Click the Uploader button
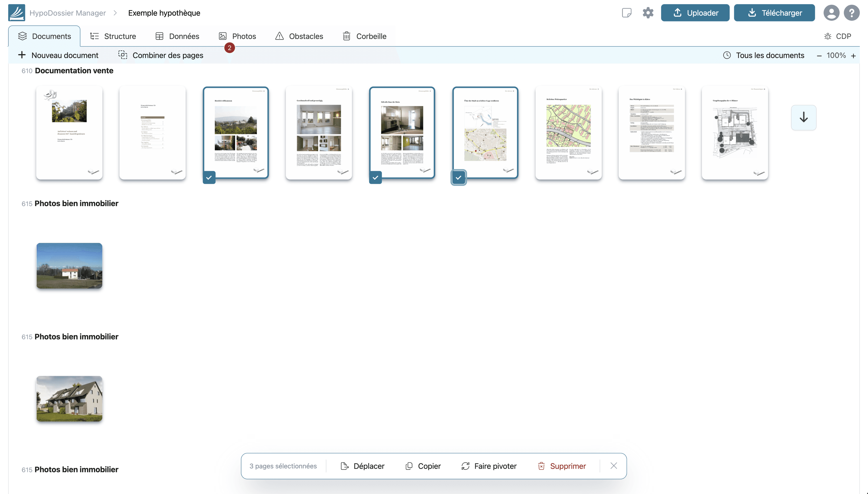This screenshot has height=494, width=868. click(x=695, y=13)
